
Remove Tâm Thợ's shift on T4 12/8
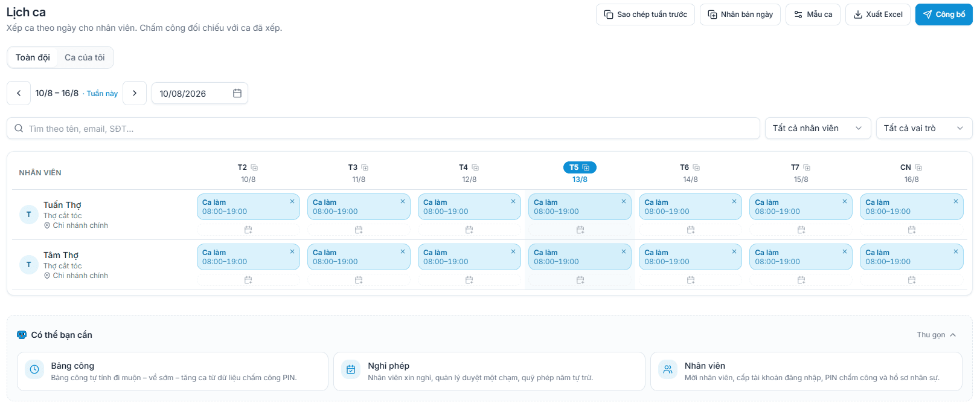(513, 251)
